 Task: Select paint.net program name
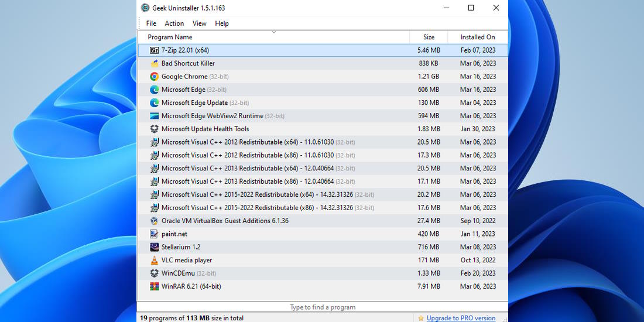click(x=174, y=234)
